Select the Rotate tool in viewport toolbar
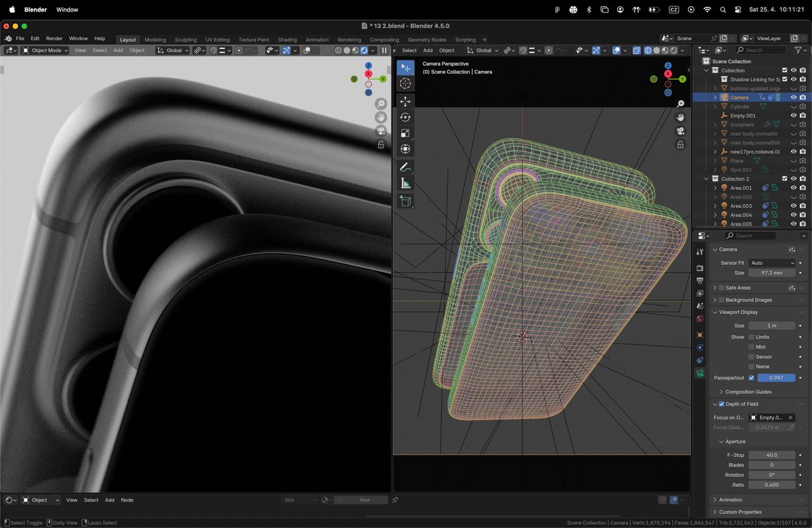Viewport: 812px width, 528px height. click(405, 117)
